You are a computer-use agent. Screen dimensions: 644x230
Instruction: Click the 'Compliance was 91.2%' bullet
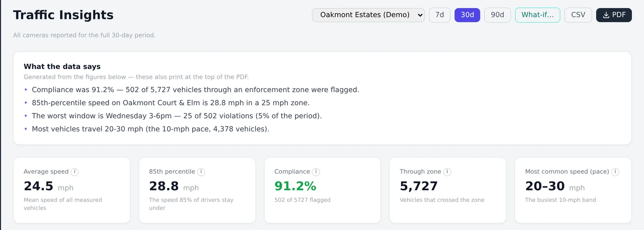click(195, 90)
